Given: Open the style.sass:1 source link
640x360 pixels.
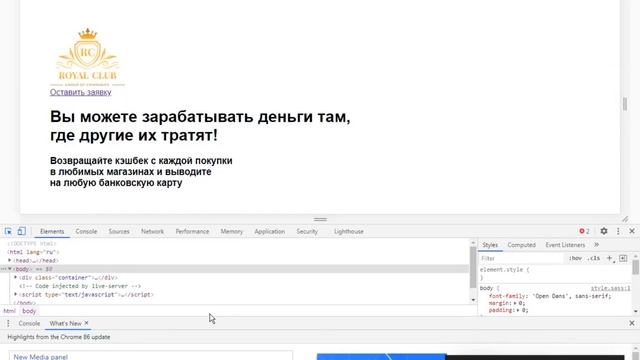Looking at the screenshot, I should pos(610,288).
